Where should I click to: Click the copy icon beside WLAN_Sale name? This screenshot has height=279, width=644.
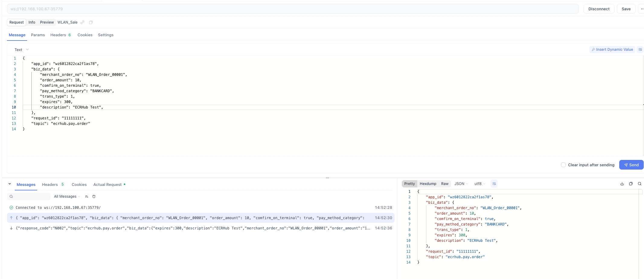point(91,22)
